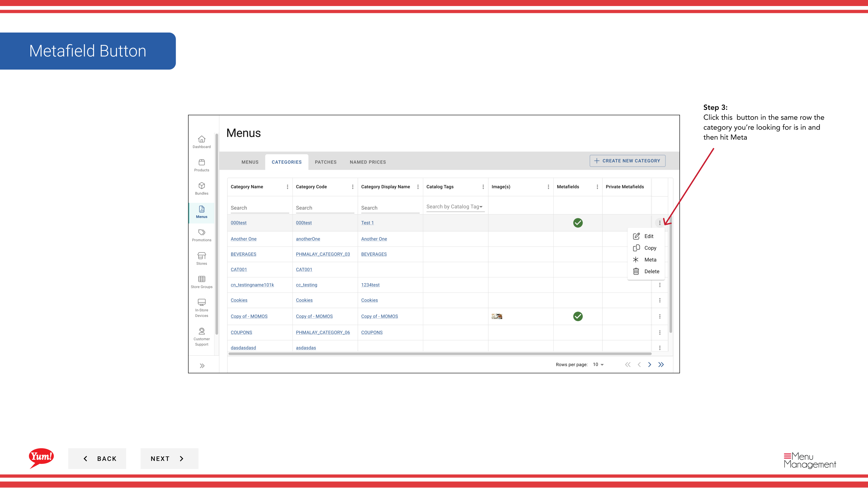Open the Test 1 display name link

(x=367, y=223)
